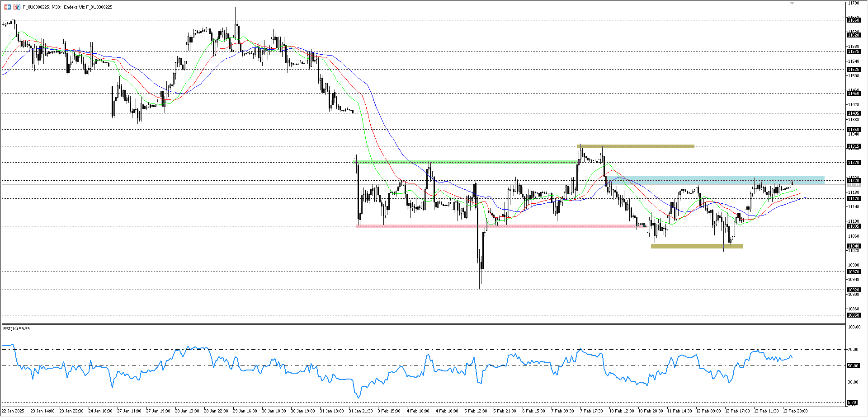Click the 11315 price level label
The height and width of the screenshot is (417, 868).
point(854,146)
